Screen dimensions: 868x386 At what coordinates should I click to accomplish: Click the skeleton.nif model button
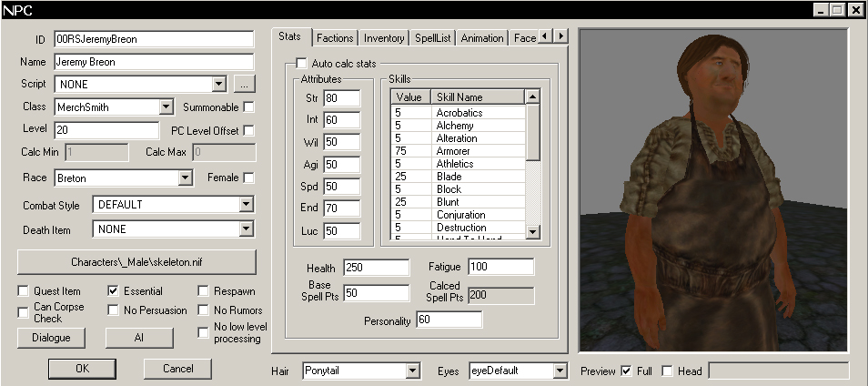(x=136, y=262)
